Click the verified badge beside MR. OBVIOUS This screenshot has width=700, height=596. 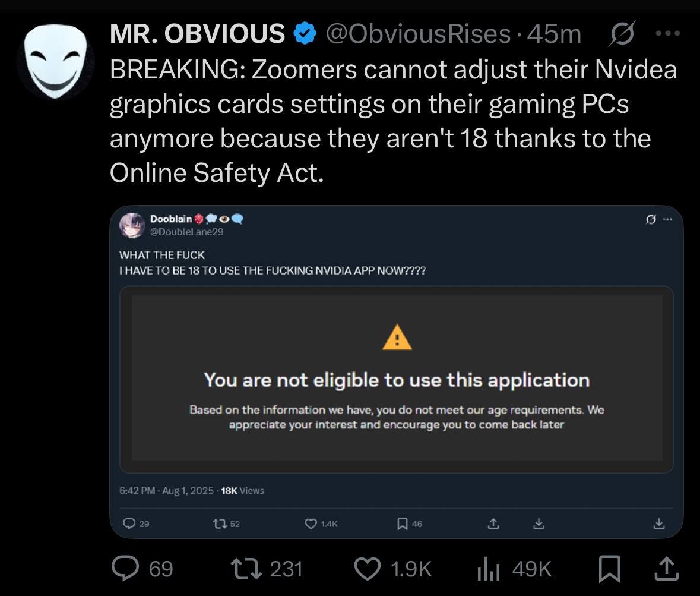pos(305,34)
